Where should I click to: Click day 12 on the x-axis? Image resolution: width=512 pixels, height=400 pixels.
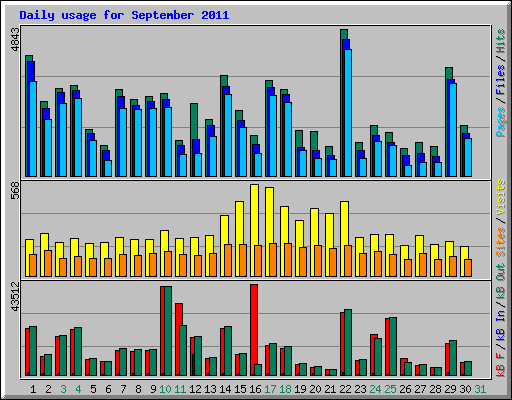click(x=195, y=389)
